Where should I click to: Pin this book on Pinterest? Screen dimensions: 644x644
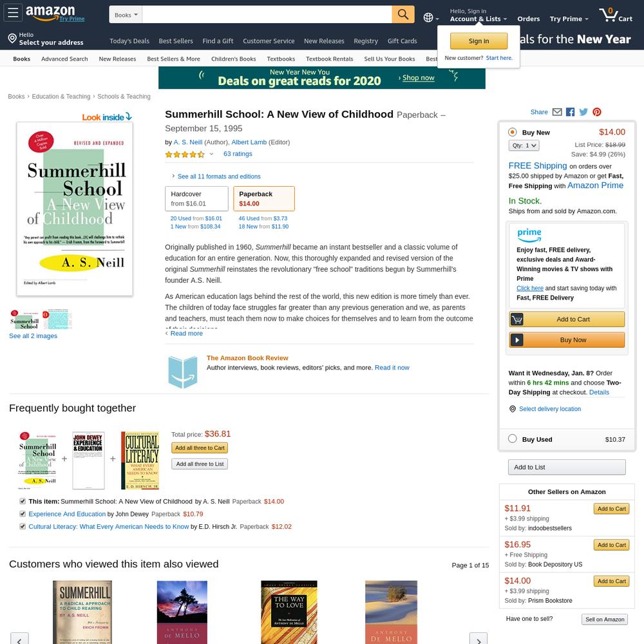[597, 112]
